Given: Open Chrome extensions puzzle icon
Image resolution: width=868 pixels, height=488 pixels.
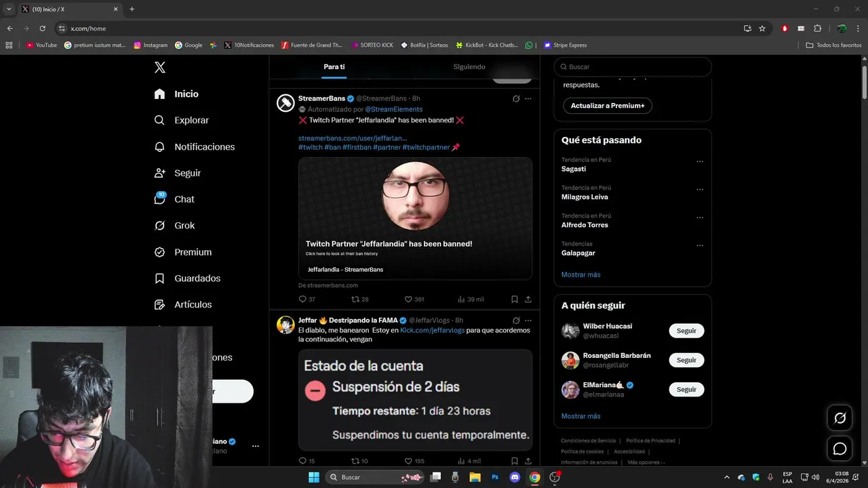Looking at the screenshot, I should pyautogui.click(x=817, y=28).
